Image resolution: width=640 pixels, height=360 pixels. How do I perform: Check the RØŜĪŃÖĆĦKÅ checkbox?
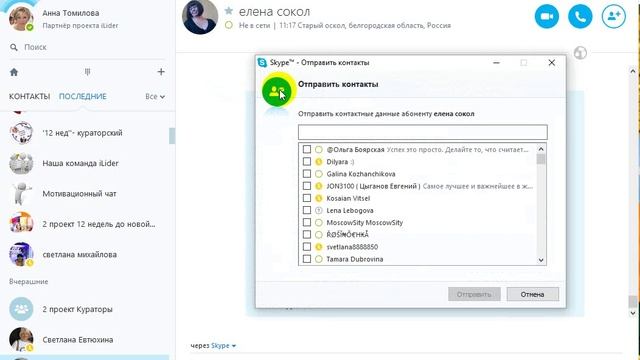point(307,235)
